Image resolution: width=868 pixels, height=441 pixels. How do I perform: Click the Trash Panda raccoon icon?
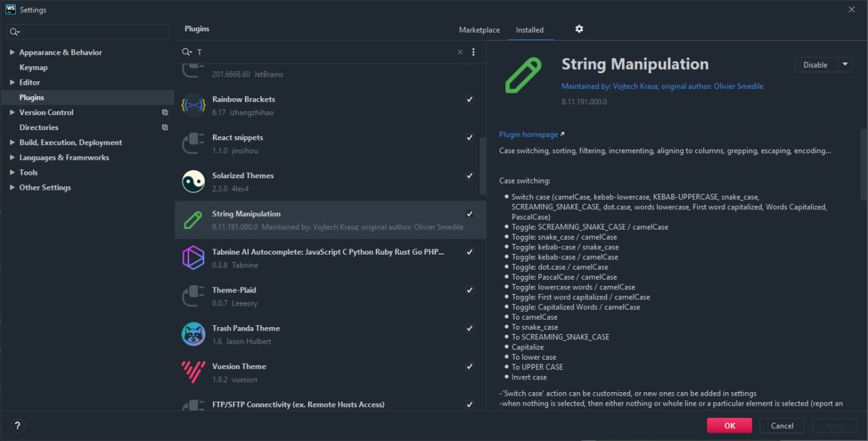click(x=193, y=334)
